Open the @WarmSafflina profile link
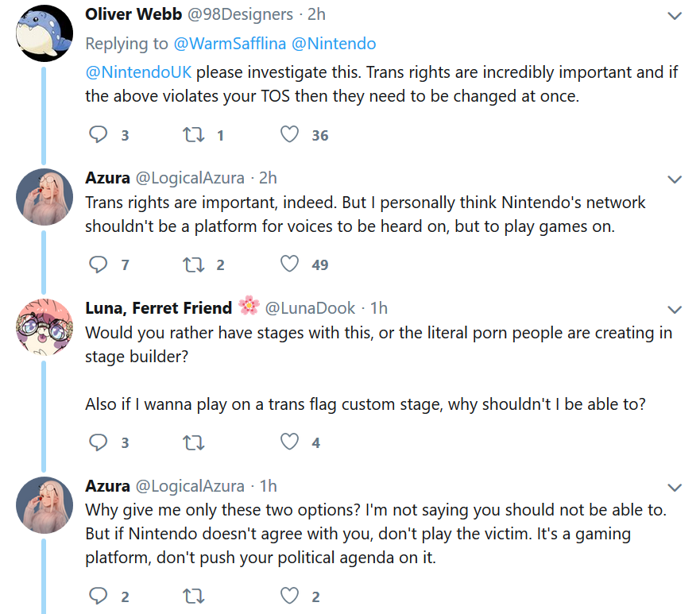The width and height of the screenshot is (700, 614). click(230, 44)
